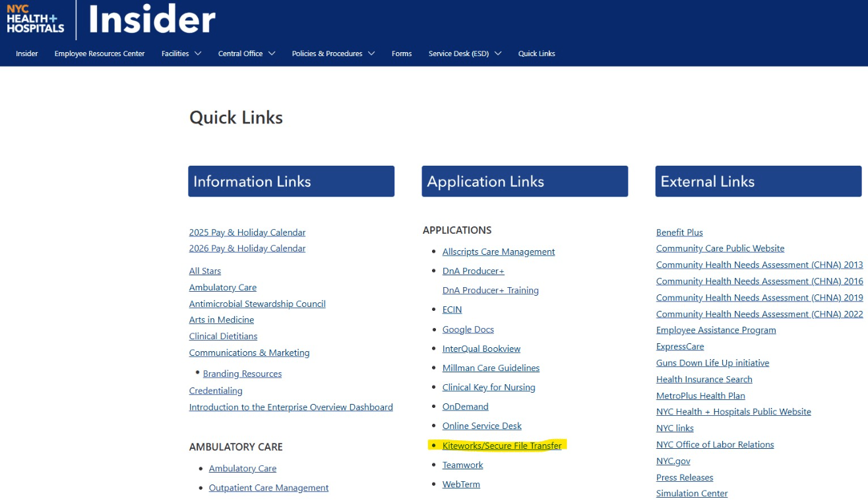Launch the Teamwork link
The height and width of the screenshot is (501, 868).
tap(462, 465)
